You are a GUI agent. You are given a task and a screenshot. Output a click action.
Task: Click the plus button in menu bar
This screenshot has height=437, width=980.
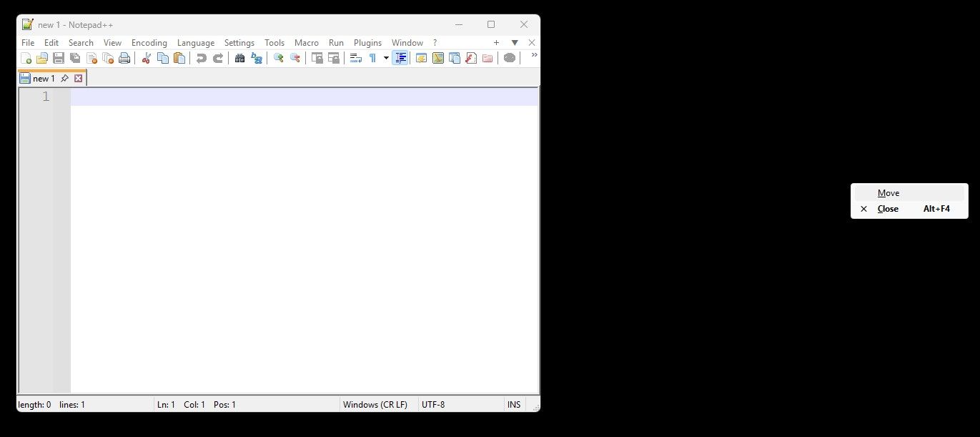[497, 43]
